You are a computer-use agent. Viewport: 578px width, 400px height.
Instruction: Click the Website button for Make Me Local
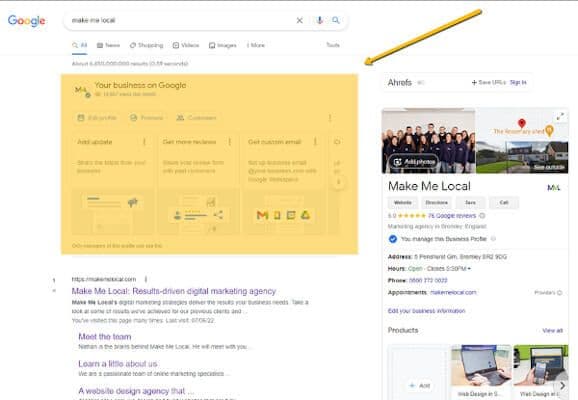403,202
